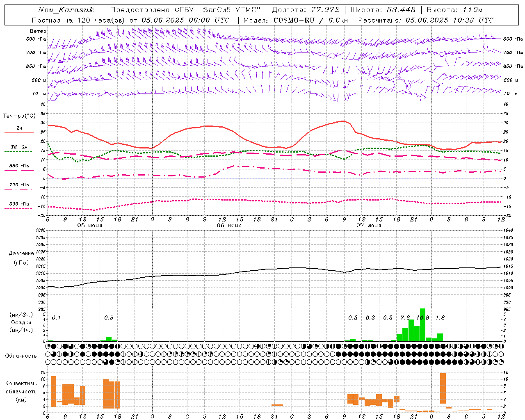Select the "Предоставлено ФГБУ ЗапСиб УГМС" provider text
This screenshot has width=525, height=420.
[x=185, y=10]
